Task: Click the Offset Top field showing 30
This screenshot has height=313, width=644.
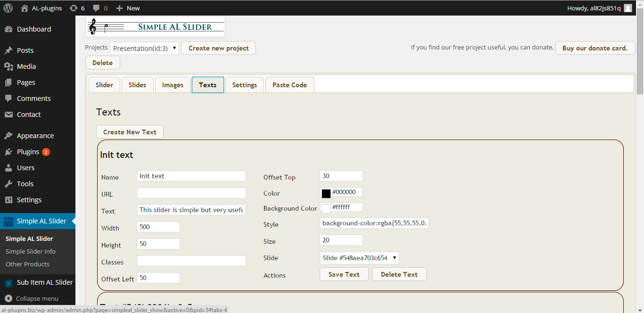Action: 341,176
